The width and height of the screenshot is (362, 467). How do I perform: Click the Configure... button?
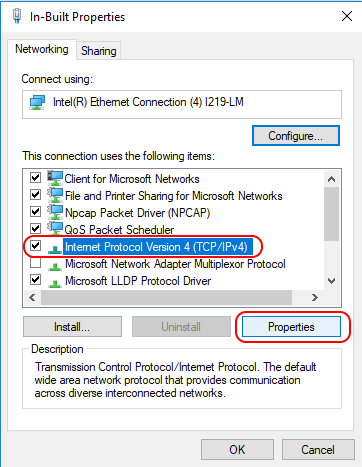[x=296, y=136]
